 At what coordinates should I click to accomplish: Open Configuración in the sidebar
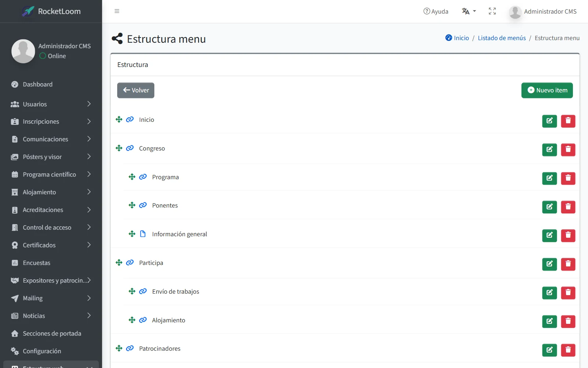51,351
